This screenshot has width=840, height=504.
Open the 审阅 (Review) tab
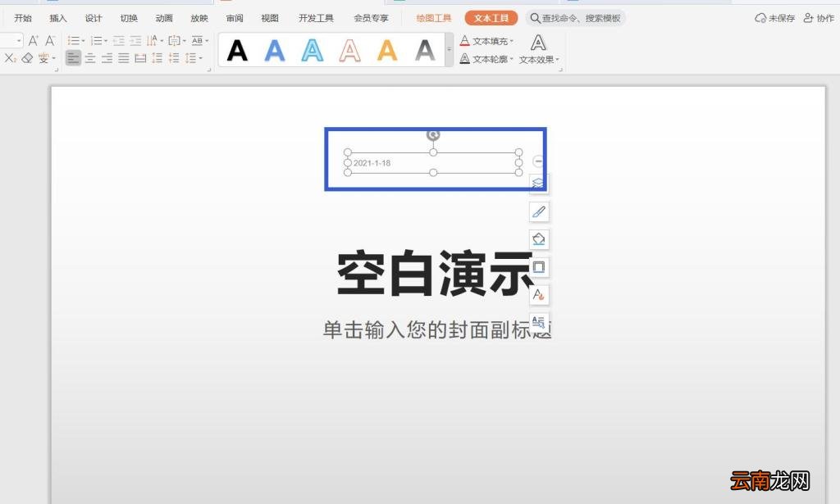pyautogui.click(x=235, y=18)
